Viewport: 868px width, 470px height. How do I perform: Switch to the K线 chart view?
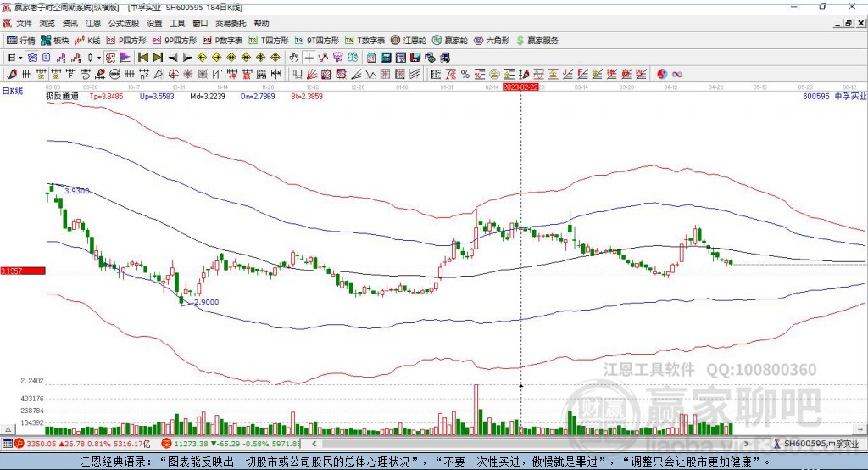coord(88,41)
